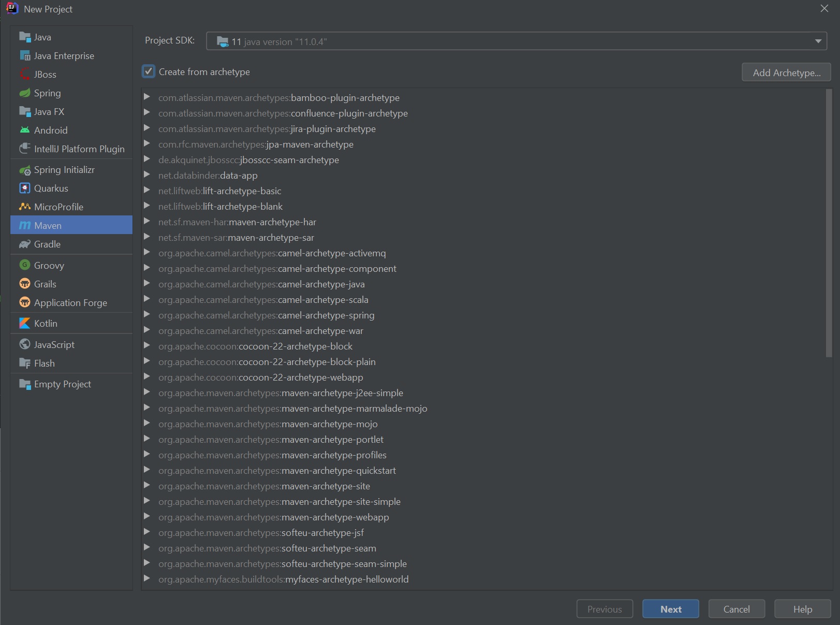Click the archetype list vertical scrollbar

829,223
